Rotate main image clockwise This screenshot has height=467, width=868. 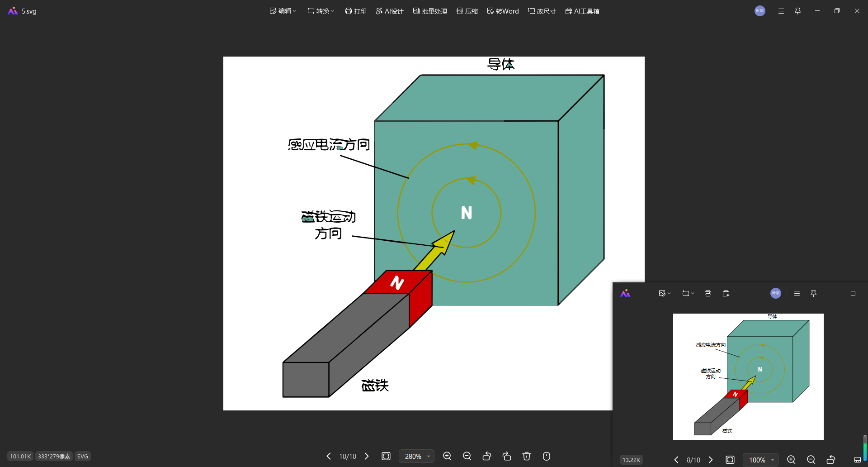[x=507, y=456]
